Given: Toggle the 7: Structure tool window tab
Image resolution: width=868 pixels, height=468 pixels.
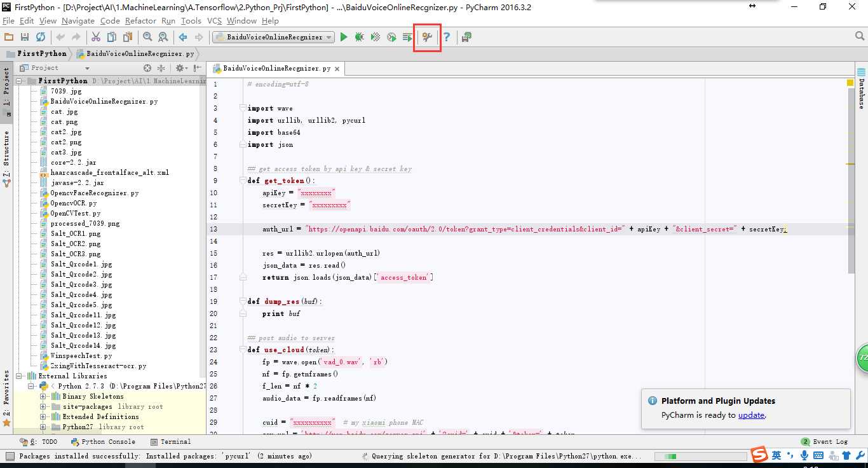Looking at the screenshot, I should coord(6,158).
